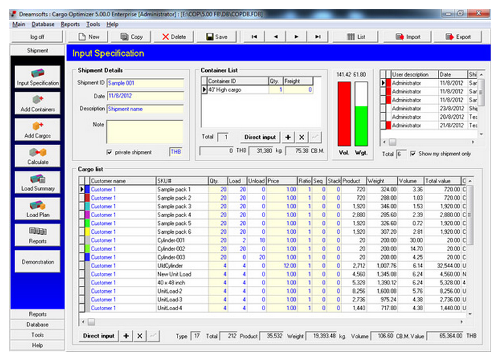Click the Description input field
Screen dimensions: 500x362
pyautogui.click(x=145, y=109)
